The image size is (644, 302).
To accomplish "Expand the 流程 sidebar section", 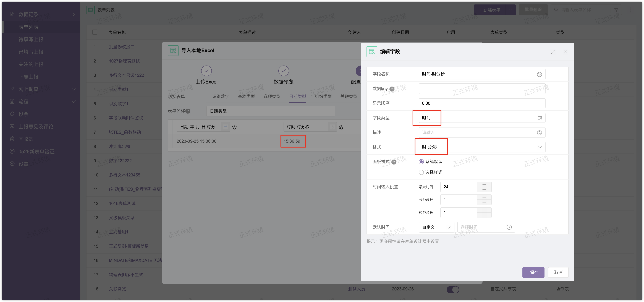I will coord(74,102).
